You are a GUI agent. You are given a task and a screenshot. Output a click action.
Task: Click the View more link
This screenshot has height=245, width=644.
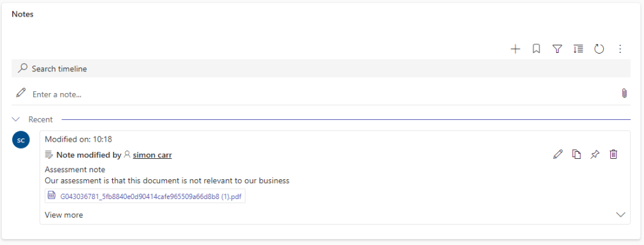point(64,214)
